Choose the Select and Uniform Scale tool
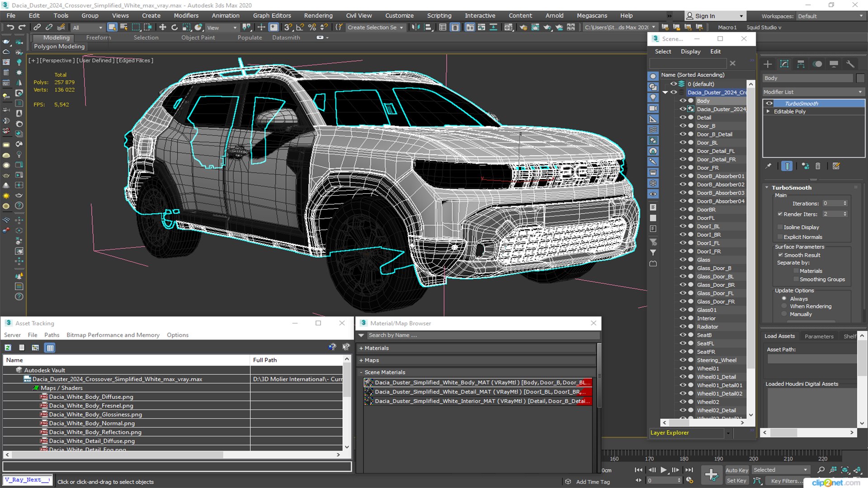This screenshot has width=868, height=488. click(186, 28)
